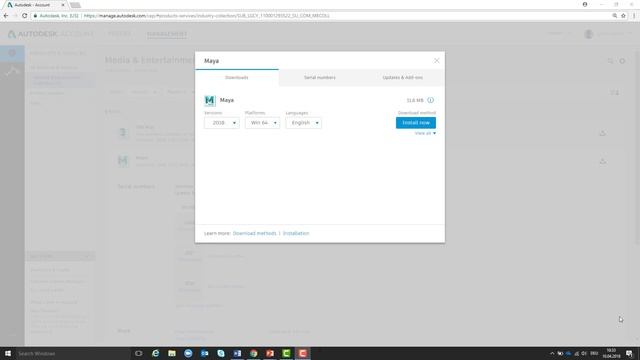Open Microsoft Word from the taskbar
The width and height of the screenshot is (640, 360).
[x=237, y=353]
